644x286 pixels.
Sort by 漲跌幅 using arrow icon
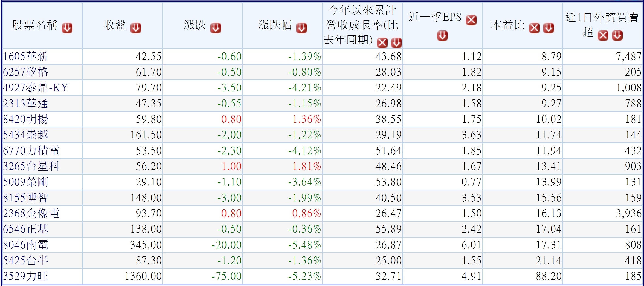pos(301,28)
